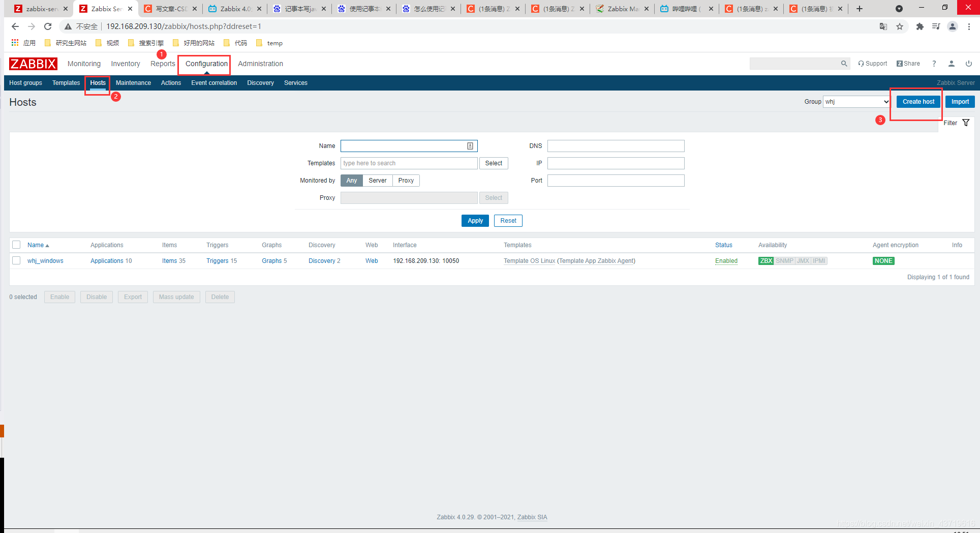
Task: Click the Apps grid icon in bookmarks bar
Action: click(15, 43)
